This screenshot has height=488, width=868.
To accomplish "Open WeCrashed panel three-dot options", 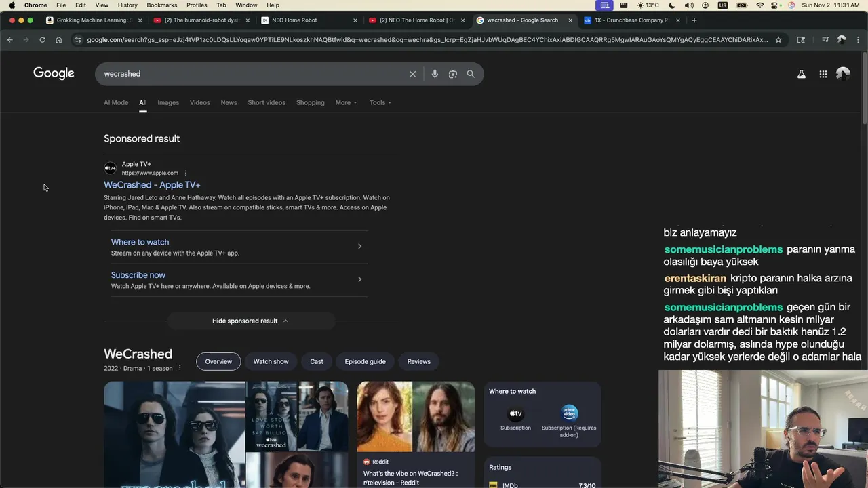I will point(180,368).
